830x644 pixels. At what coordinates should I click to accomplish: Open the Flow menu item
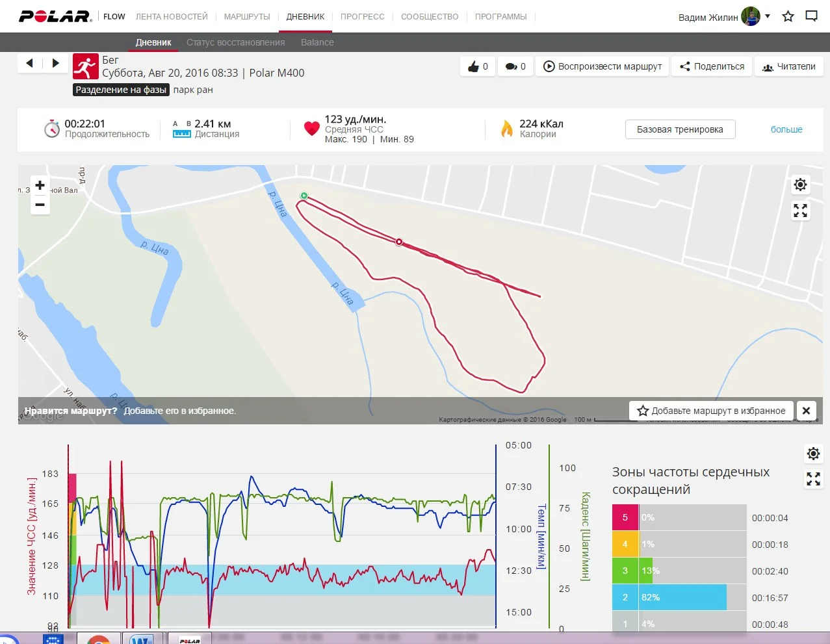click(114, 16)
